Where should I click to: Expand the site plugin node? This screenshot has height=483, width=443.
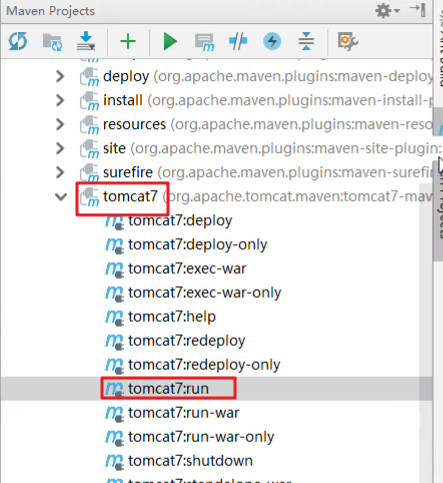(60, 148)
